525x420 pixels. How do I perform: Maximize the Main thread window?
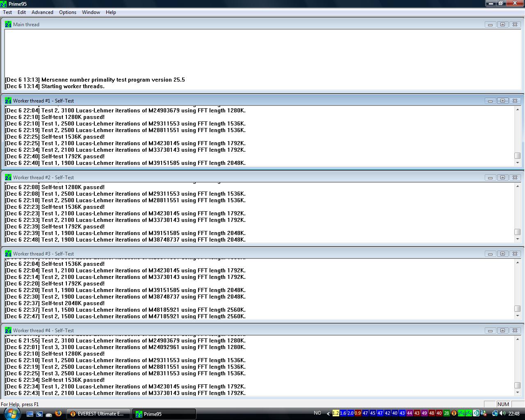tap(502, 25)
